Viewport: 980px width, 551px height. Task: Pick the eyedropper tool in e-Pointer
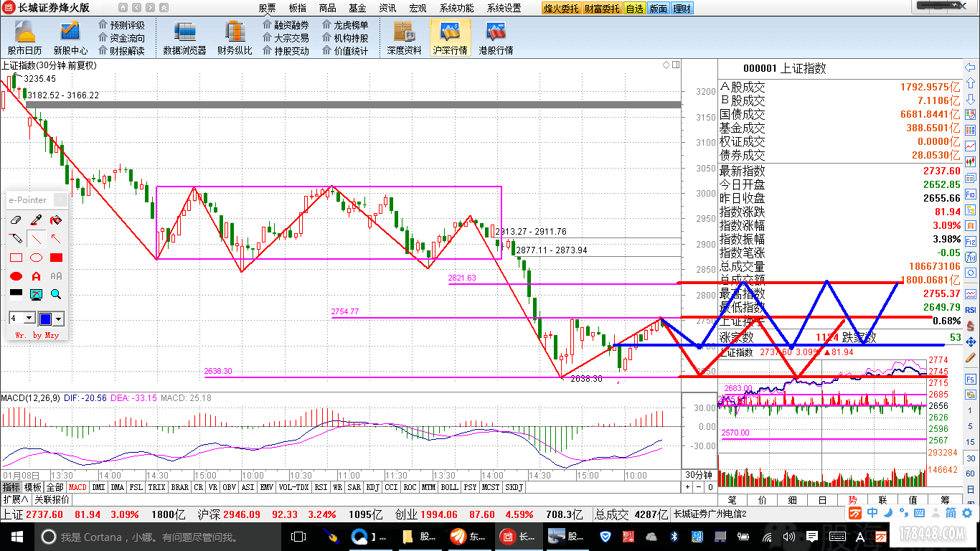tap(36, 220)
